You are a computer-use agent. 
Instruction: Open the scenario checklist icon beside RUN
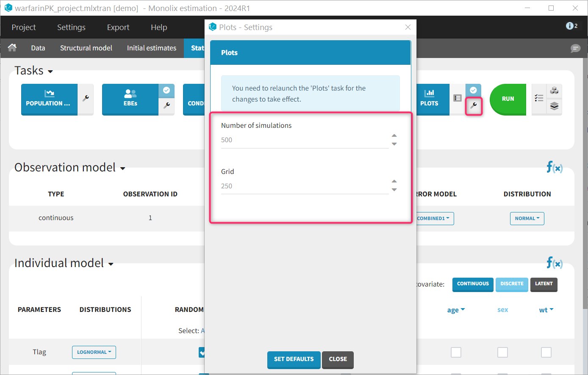(x=539, y=98)
